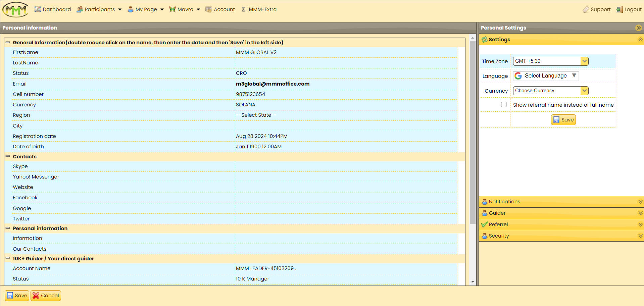Click the Mavro butterfly icon
Screen dimensions: 644x306
click(172, 9)
